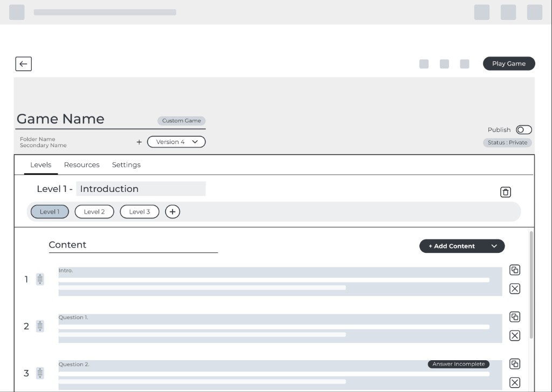Viewport: 552px width, 392px height.
Task: Click the Status Private badge
Action: pyautogui.click(x=507, y=142)
